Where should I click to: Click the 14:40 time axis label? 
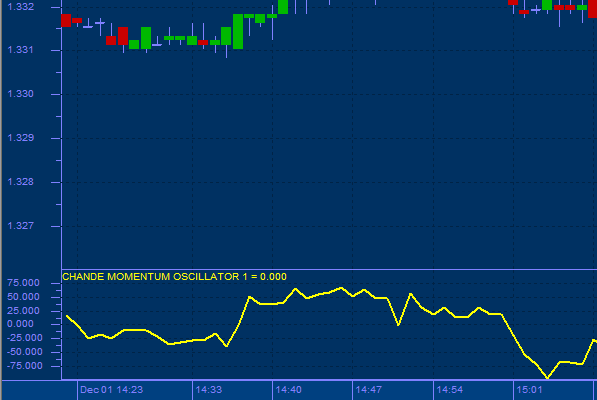pyautogui.click(x=289, y=390)
